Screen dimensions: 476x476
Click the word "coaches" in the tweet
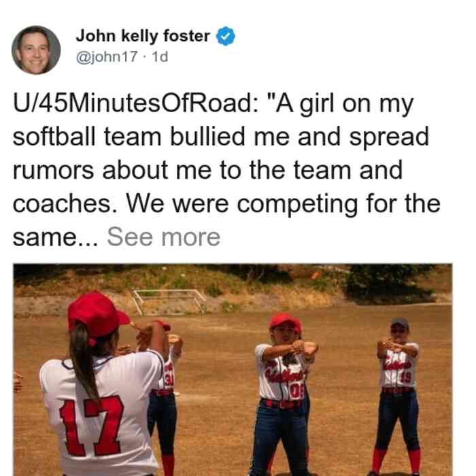pyautogui.click(x=63, y=204)
